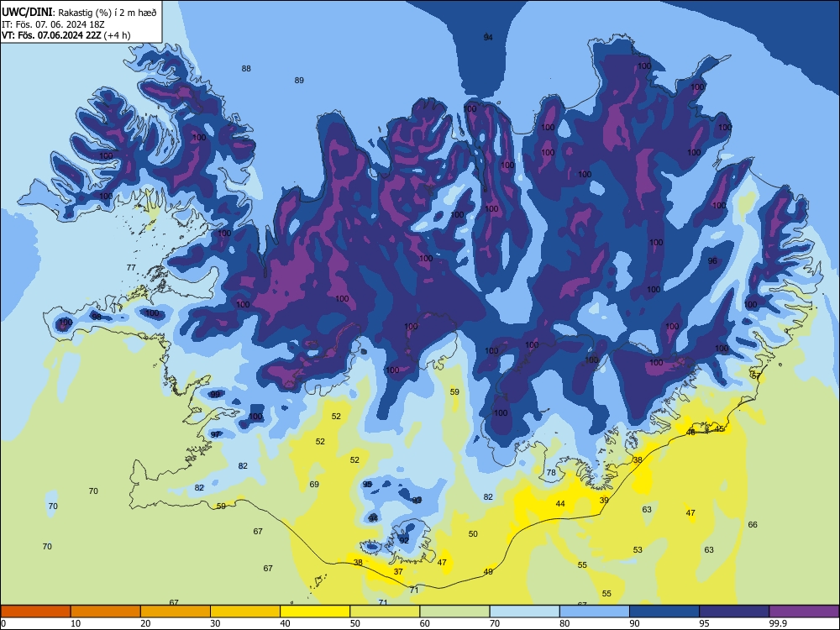Click the '69' humidity value
840x630 pixels.
tap(314, 485)
